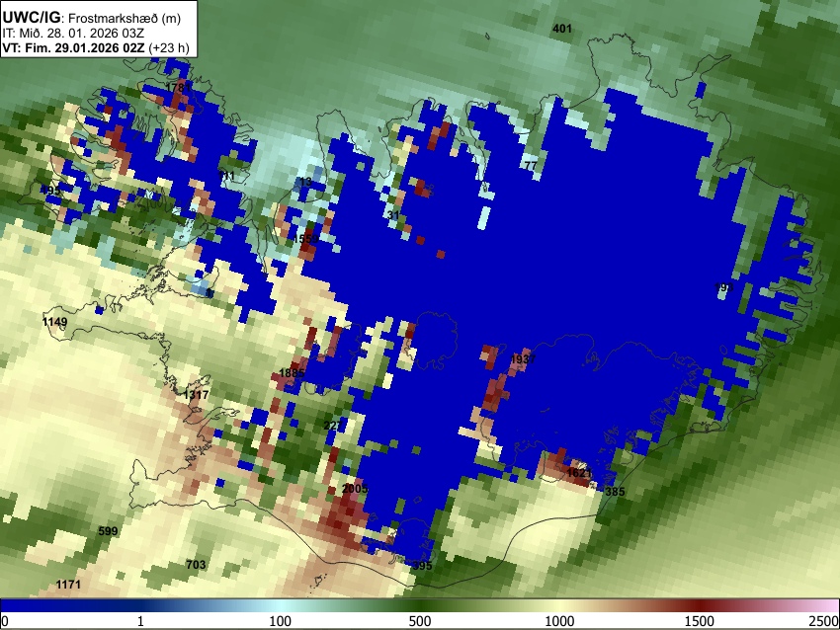Screen dimensions: 840x630
Task: Click the legend tick label '100'
Action: click(x=280, y=621)
